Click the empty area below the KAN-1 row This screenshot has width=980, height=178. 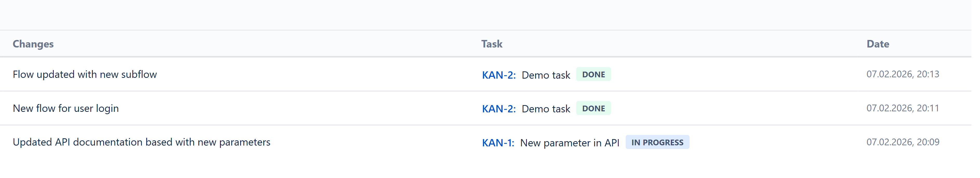(x=490, y=167)
